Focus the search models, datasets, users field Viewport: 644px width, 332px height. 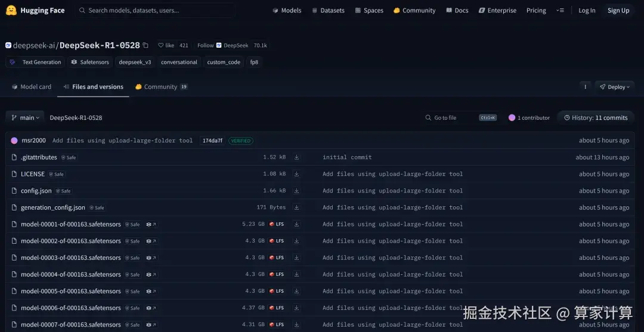point(155,11)
